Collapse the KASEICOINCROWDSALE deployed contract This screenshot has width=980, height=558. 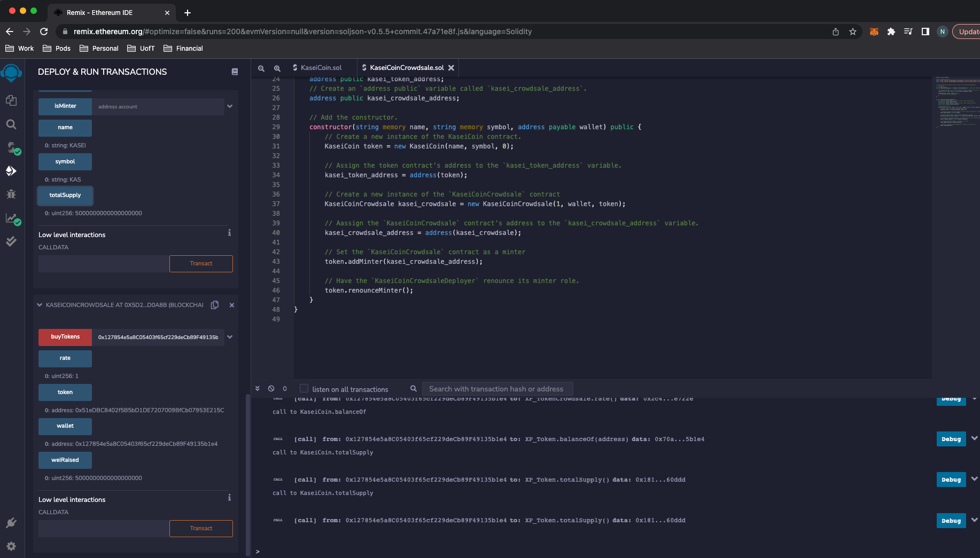click(40, 305)
